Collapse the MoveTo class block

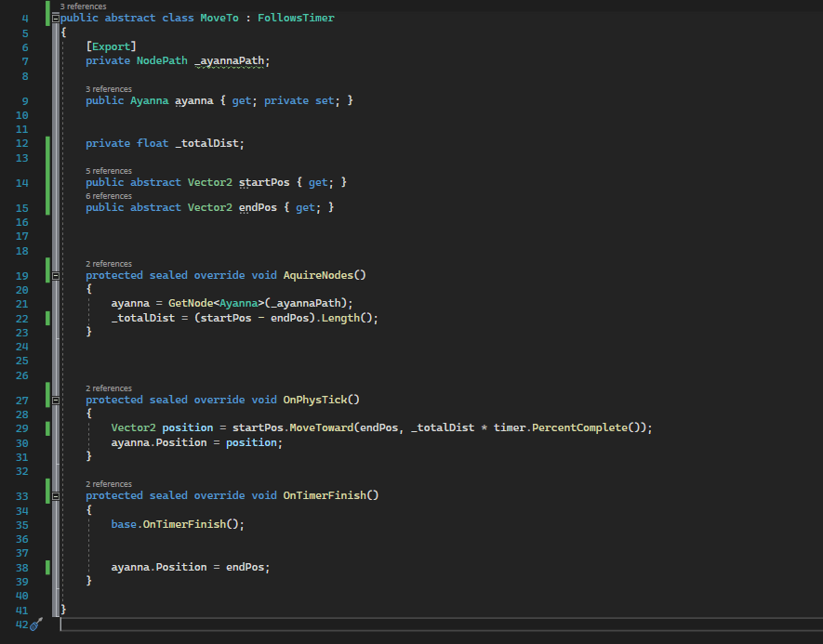[x=56, y=18]
